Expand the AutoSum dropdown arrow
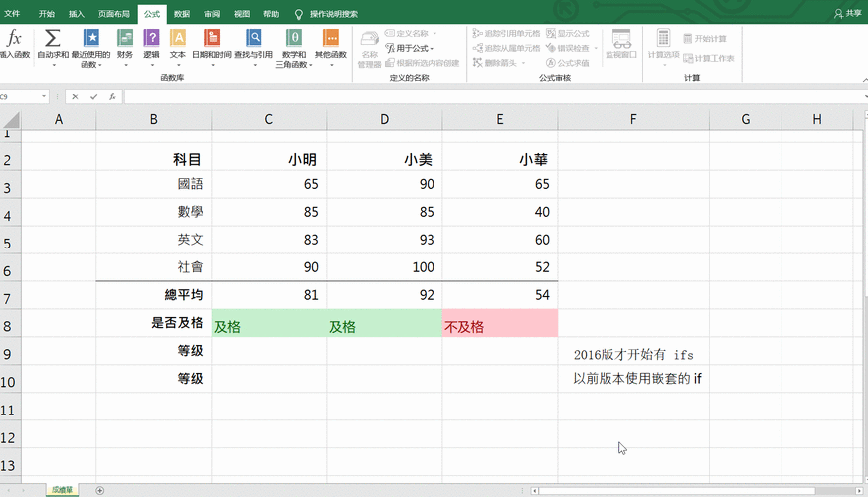868x497 pixels. pos(53,65)
